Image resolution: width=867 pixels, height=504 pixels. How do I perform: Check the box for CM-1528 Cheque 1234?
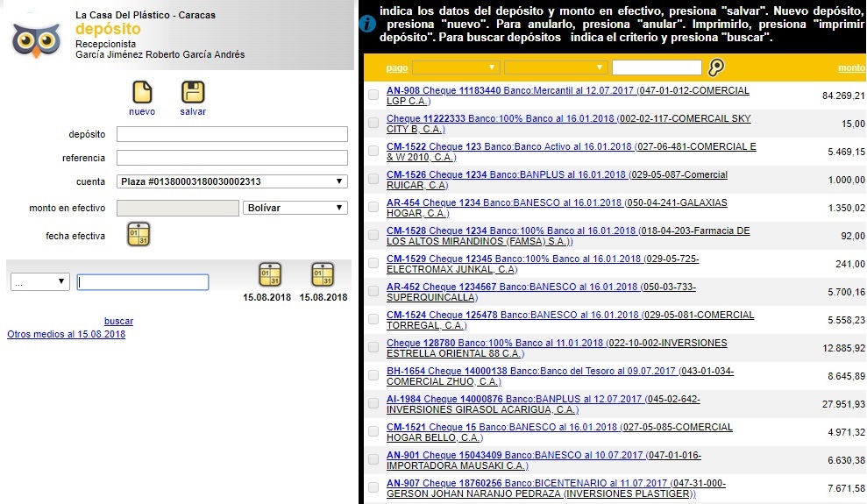point(373,236)
